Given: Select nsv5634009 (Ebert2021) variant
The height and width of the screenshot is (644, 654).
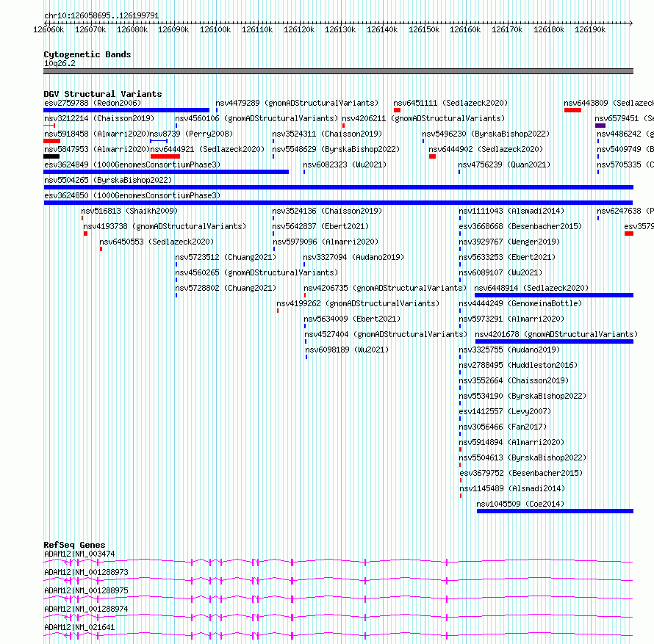Looking at the screenshot, I should 352,319.
